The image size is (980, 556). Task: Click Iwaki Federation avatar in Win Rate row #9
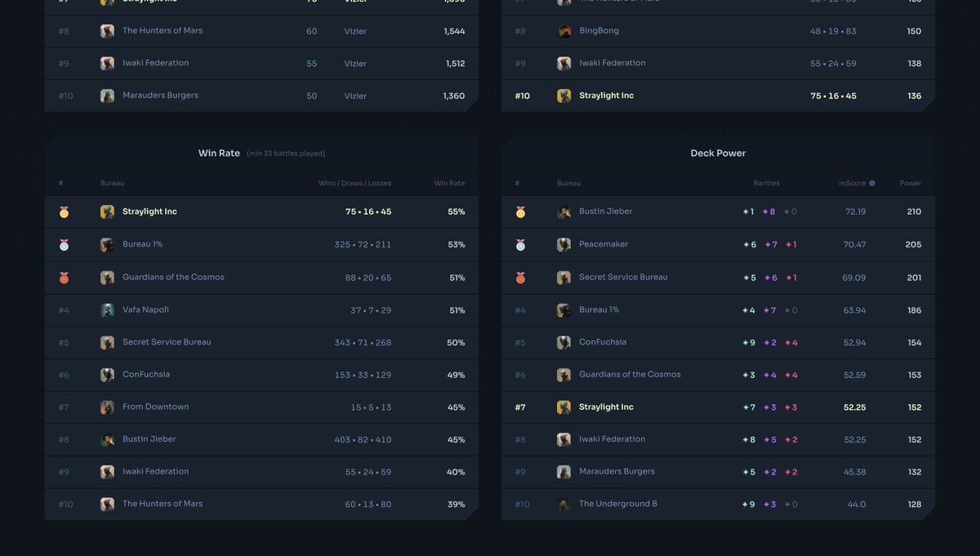[107, 472]
